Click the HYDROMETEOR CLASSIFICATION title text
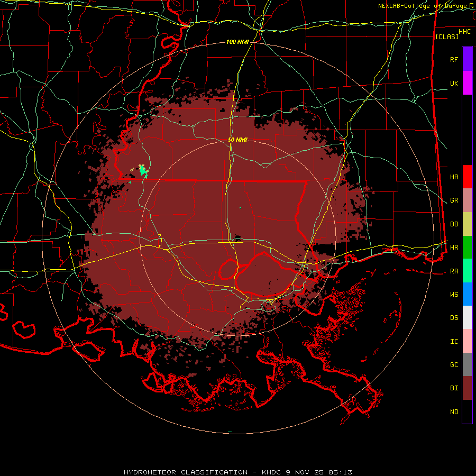Image resolution: width=476 pixels, height=476 pixels. point(186,472)
